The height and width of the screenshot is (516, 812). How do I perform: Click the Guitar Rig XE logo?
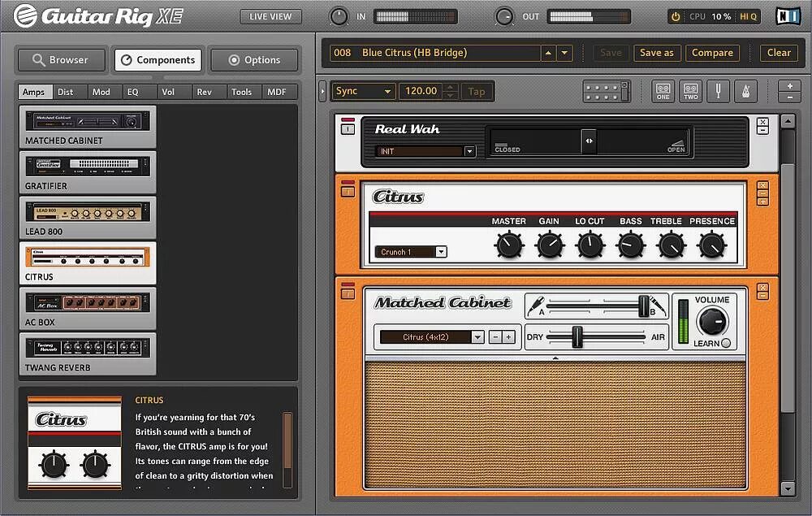click(x=98, y=15)
